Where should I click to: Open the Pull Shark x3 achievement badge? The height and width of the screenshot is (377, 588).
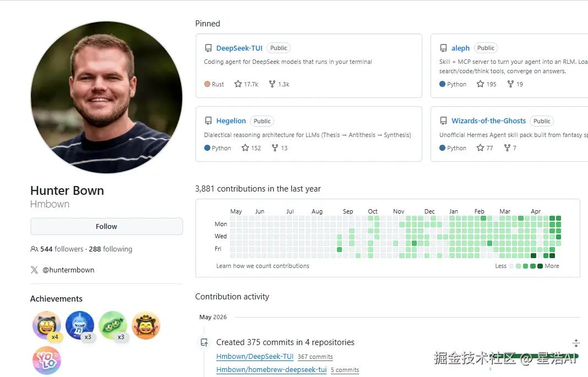(x=80, y=325)
